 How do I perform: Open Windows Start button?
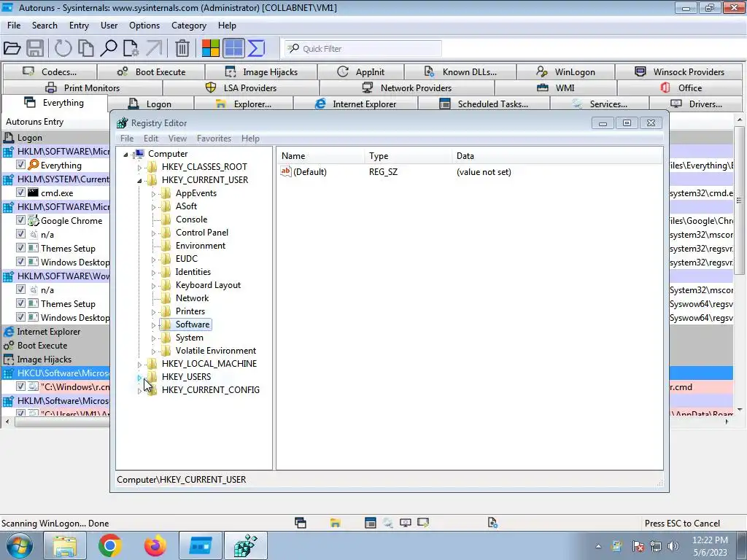click(x=20, y=545)
